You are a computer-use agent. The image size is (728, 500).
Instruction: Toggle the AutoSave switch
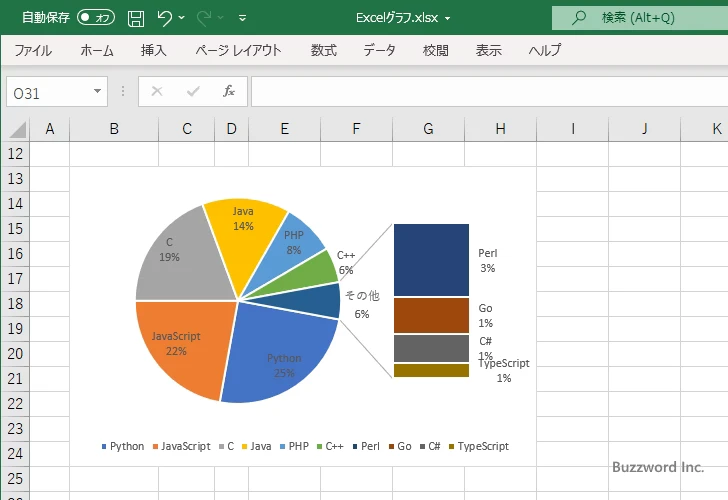pyautogui.click(x=96, y=18)
